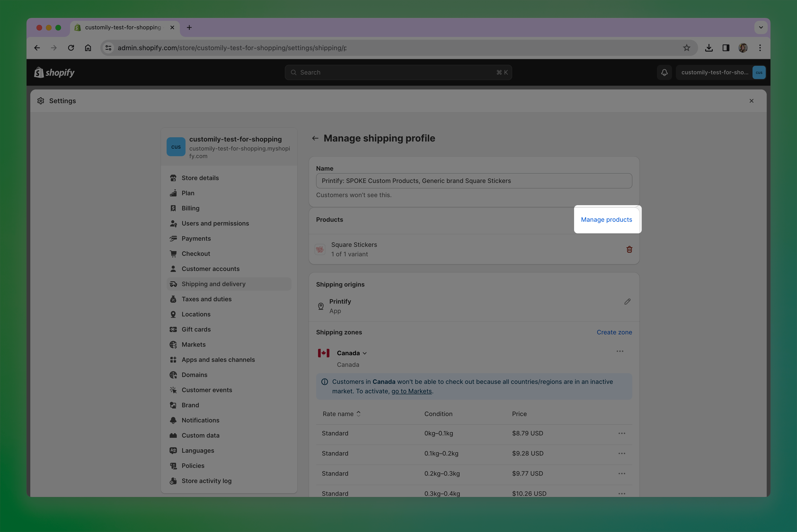Open Chrome profile avatar
This screenshot has width=797, height=532.
tap(743, 48)
